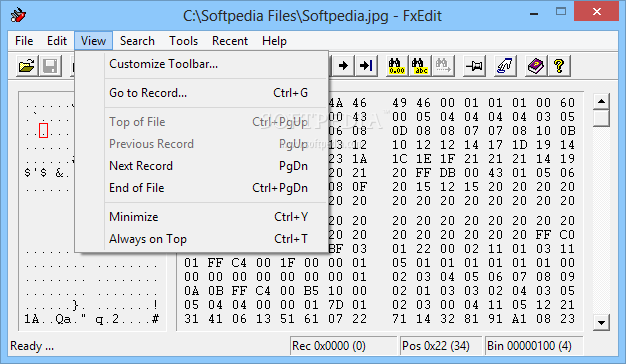
Task: Click hex byte '7D' in hex pane
Action: (335, 305)
